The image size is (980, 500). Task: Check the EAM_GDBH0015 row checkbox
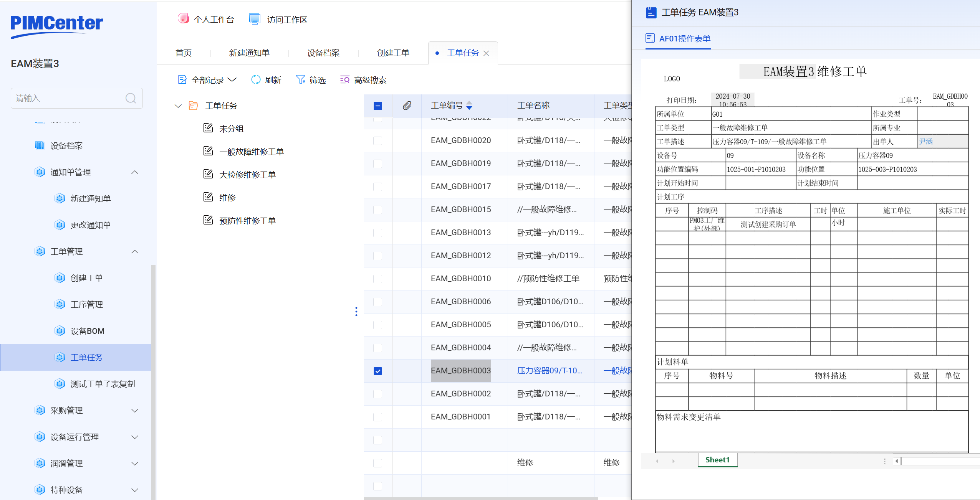(x=378, y=210)
